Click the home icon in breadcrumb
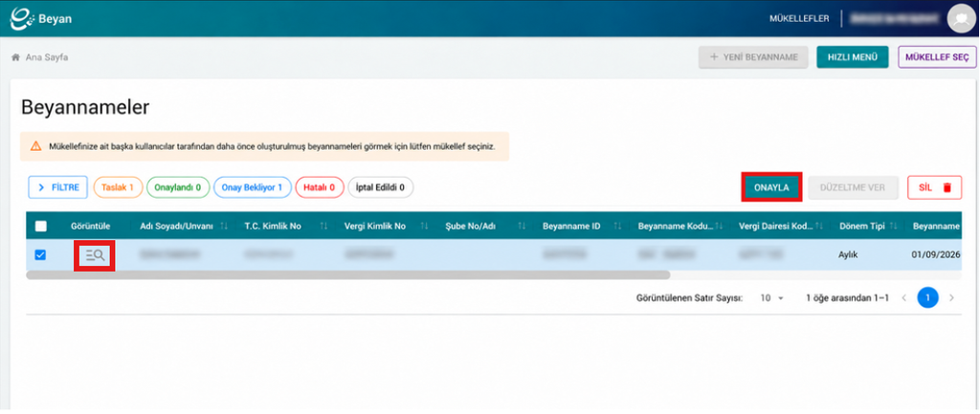 15,57
